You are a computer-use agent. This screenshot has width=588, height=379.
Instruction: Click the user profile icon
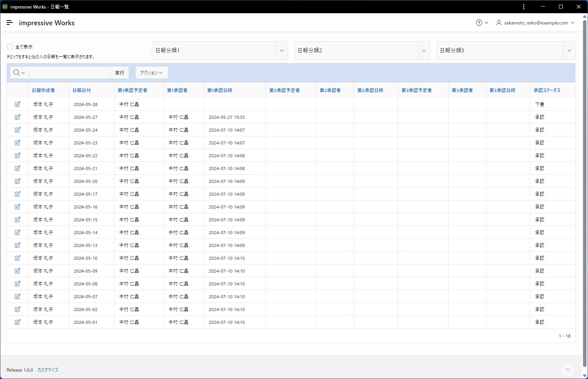pos(499,23)
